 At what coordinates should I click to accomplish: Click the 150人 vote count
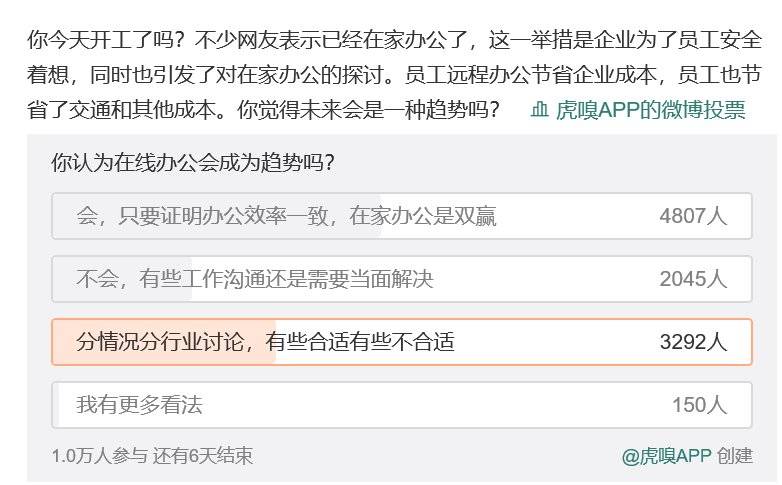point(699,405)
